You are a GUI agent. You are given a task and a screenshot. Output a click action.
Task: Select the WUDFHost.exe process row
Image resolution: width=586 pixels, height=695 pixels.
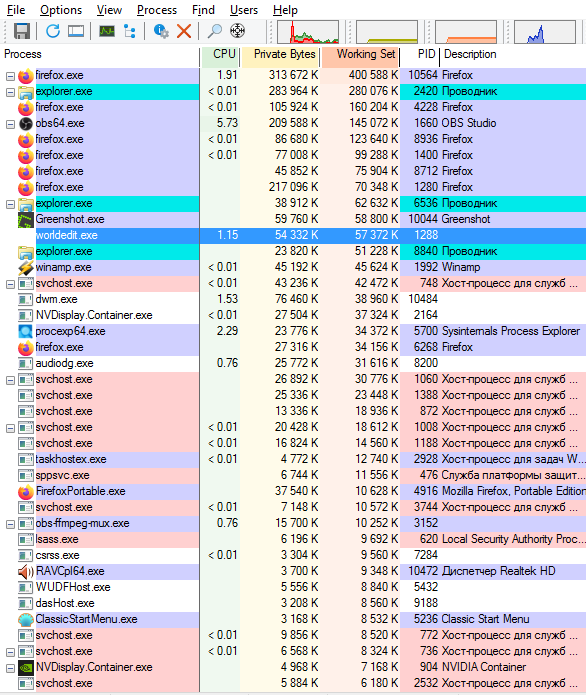(293, 587)
